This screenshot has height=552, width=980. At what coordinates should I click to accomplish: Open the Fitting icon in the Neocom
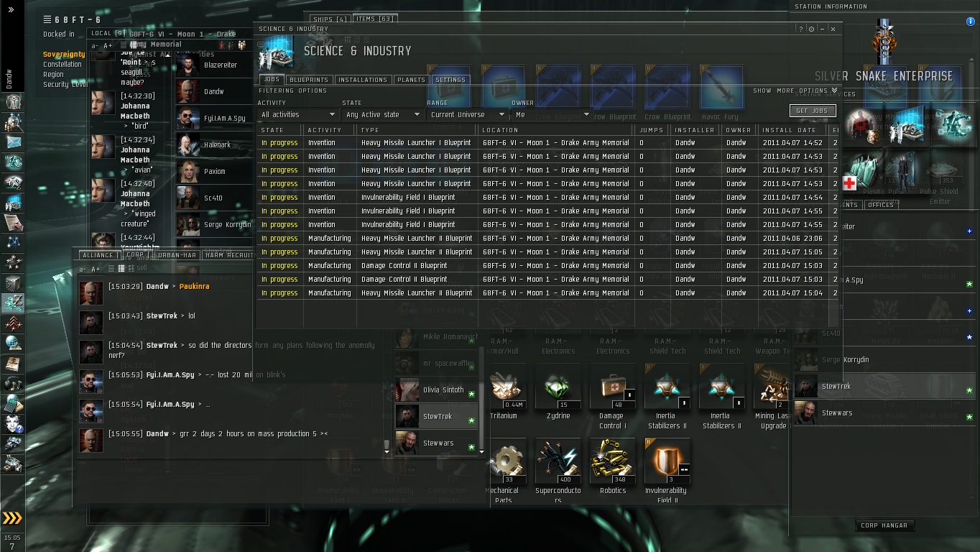tap(13, 162)
